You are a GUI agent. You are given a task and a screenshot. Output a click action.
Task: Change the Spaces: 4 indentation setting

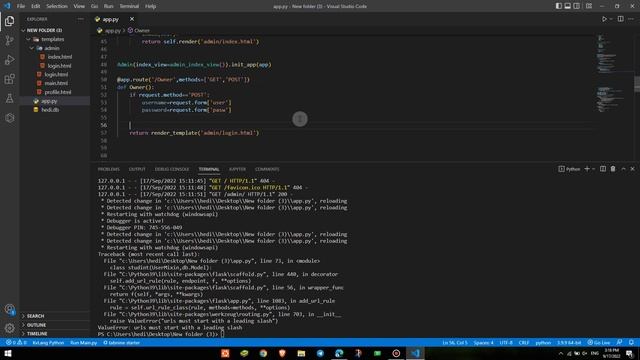pos(483,342)
